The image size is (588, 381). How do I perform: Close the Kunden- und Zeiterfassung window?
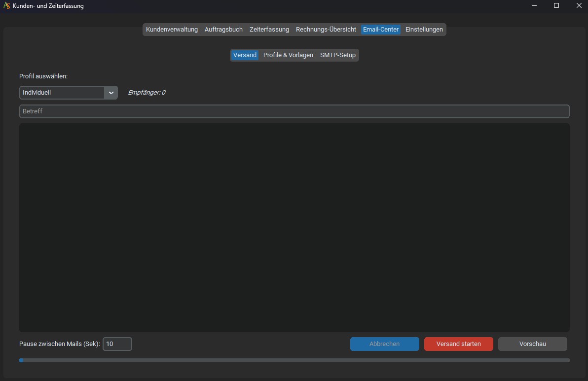[579, 5]
